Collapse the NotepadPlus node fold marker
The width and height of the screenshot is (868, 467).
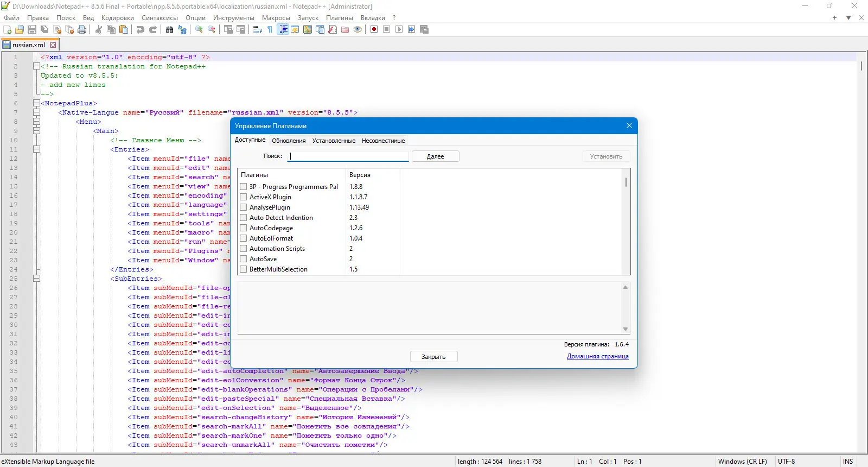point(36,103)
